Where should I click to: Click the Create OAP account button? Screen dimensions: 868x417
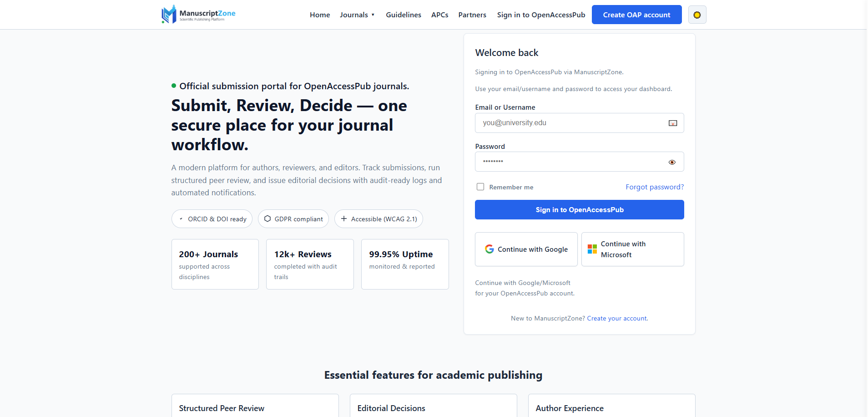click(x=636, y=15)
